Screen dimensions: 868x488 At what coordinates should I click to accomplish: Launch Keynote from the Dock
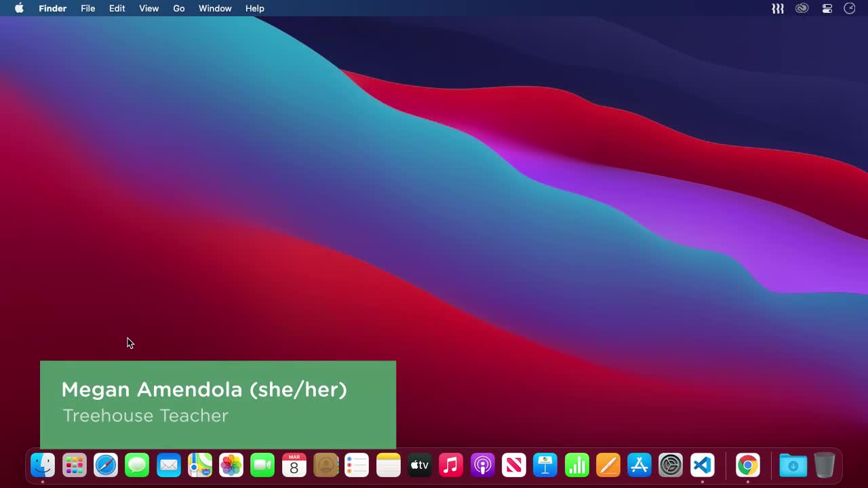click(x=545, y=465)
